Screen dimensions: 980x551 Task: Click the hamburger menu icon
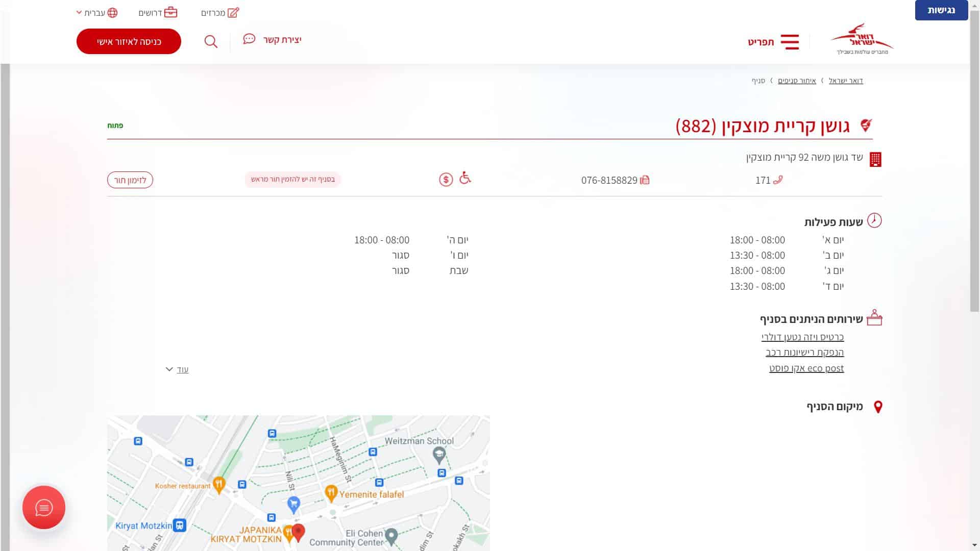click(x=790, y=42)
